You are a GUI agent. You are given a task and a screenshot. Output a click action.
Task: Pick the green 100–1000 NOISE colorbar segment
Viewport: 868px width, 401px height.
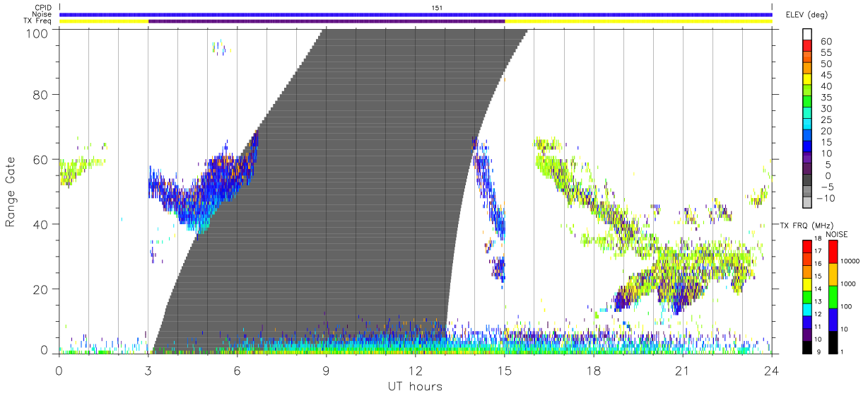click(833, 296)
